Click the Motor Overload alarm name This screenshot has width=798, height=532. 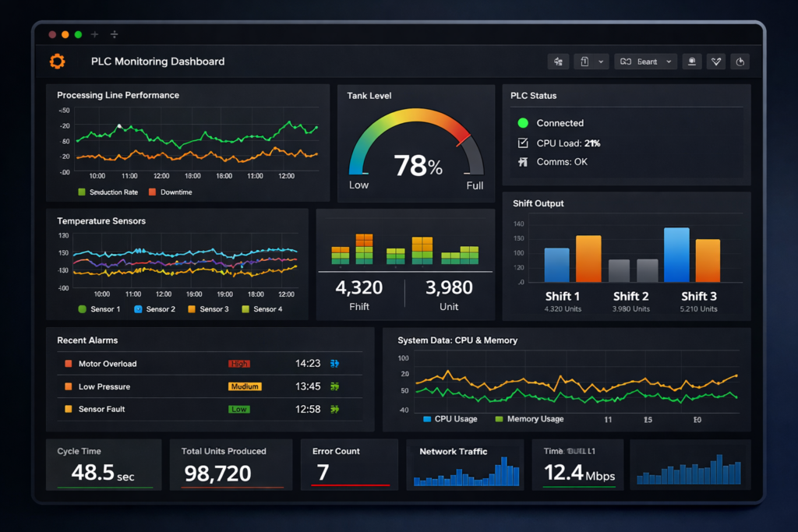point(108,364)
